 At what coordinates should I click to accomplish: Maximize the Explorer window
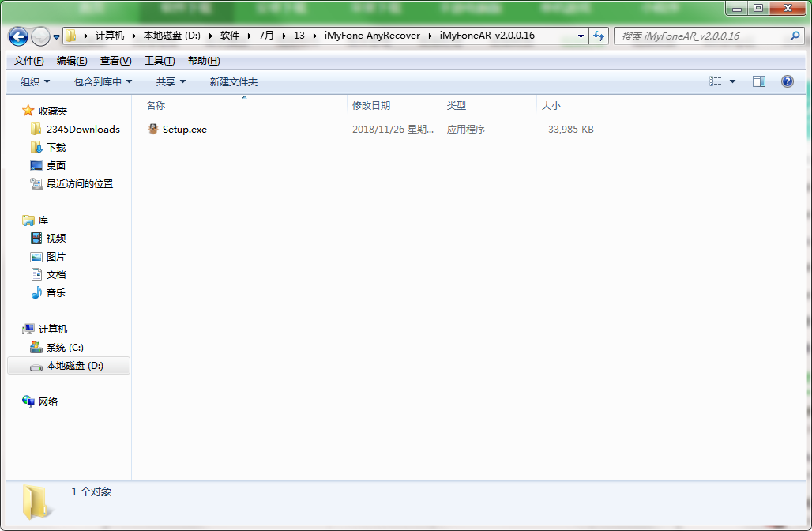point(758,8)
